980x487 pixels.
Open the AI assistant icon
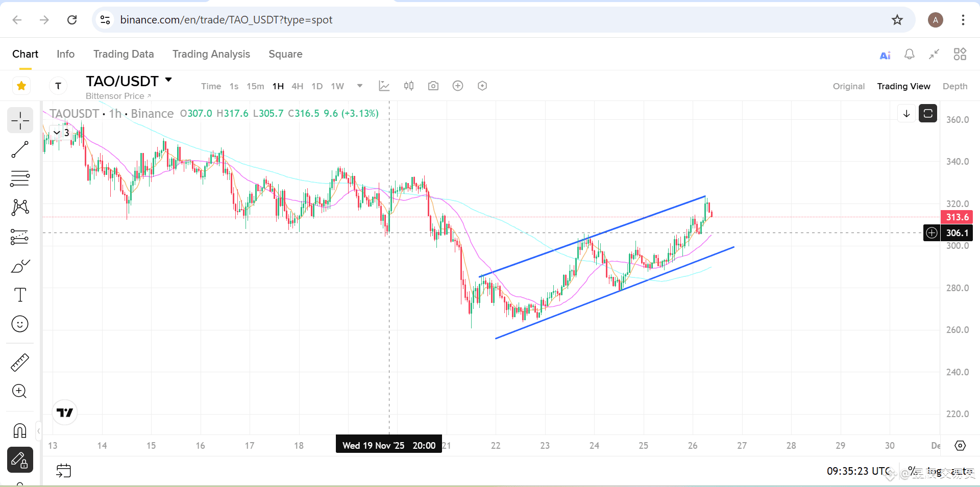coord(885,55)
